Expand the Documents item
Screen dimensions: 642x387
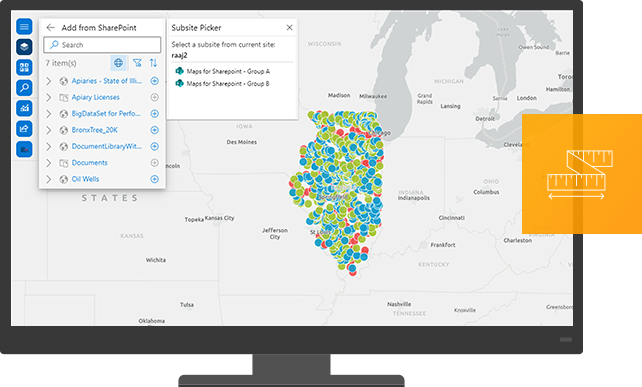(49, 163)
